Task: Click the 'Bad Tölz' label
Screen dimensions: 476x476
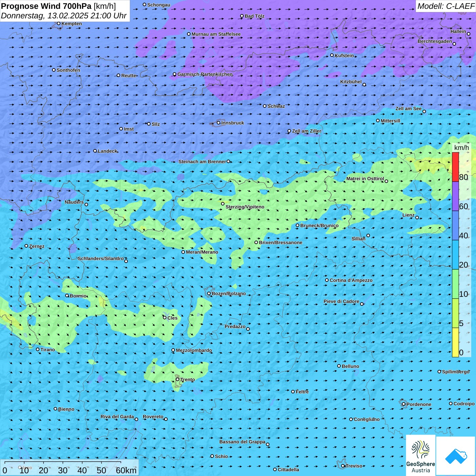Action: (x=254, y=16)
